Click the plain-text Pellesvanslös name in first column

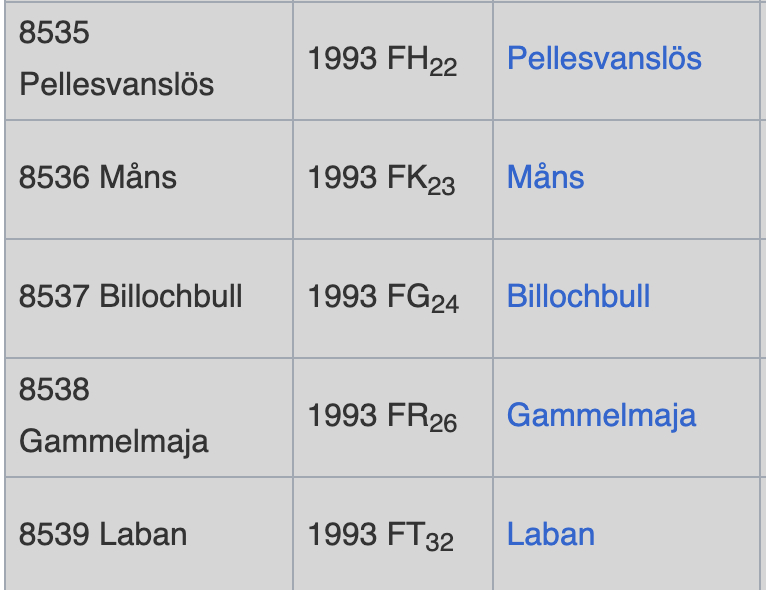click(x=116, y=84)
